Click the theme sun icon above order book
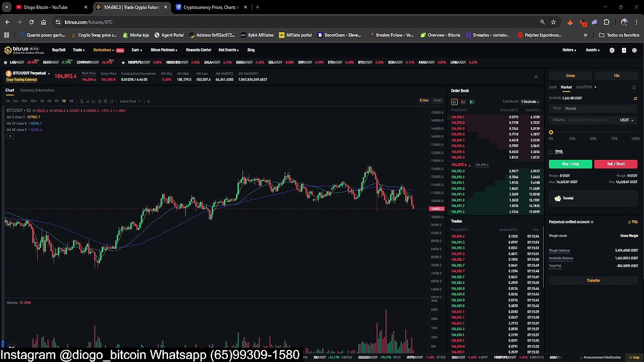Image resolution: width=644 pixels, height=362 pixels. tap(536, 76)
